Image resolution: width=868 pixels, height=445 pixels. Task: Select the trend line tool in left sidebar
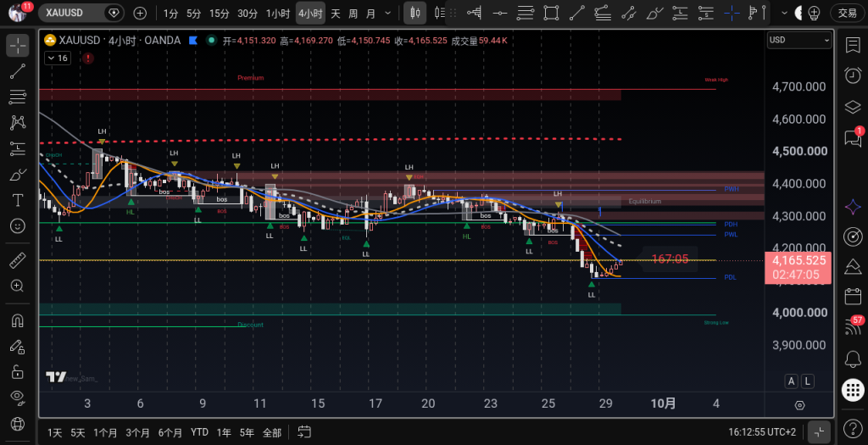tap(18, 71)
